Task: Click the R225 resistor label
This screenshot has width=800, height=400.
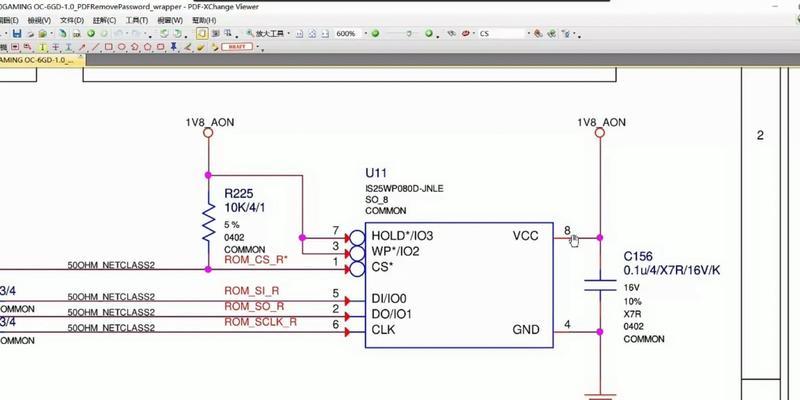Action: coord(238,194)
